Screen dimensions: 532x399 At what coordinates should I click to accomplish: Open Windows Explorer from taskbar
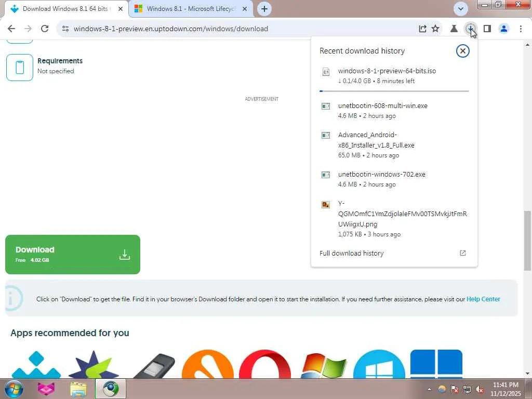[78, 389]
